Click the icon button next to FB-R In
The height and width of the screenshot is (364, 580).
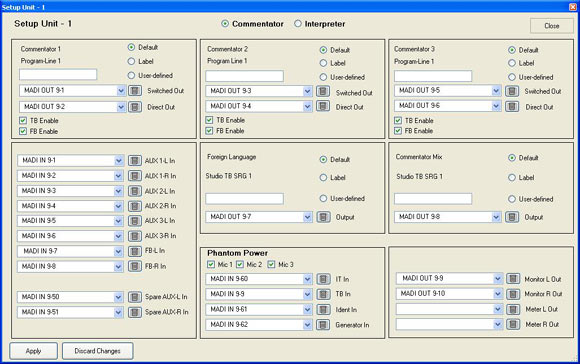coord(135,266)
